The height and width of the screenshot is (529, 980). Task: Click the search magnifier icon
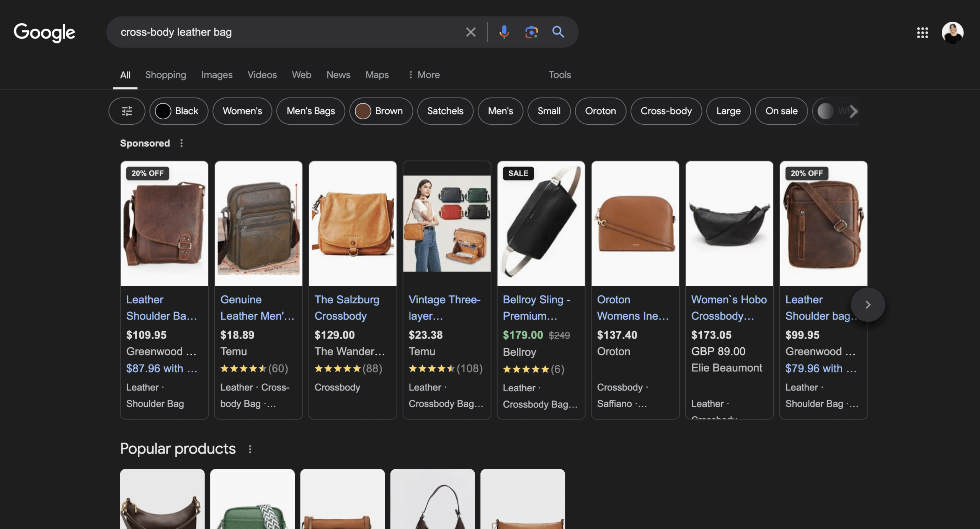tap(558, 32)
